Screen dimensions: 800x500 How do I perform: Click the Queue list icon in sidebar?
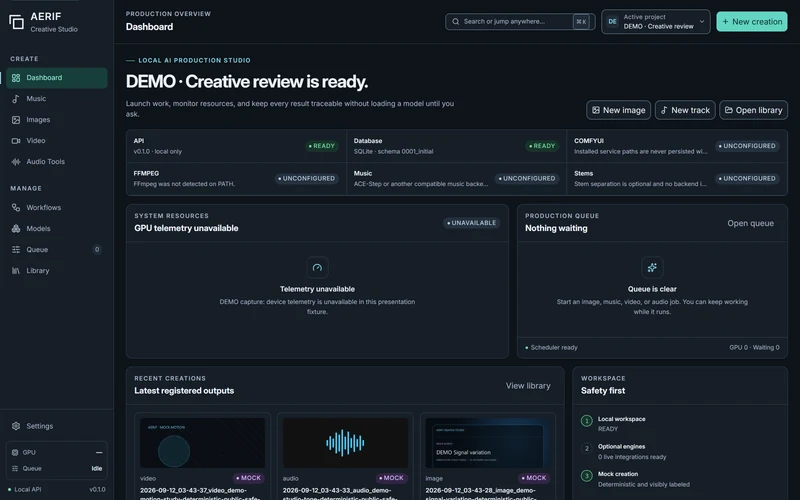click(16, 249)
